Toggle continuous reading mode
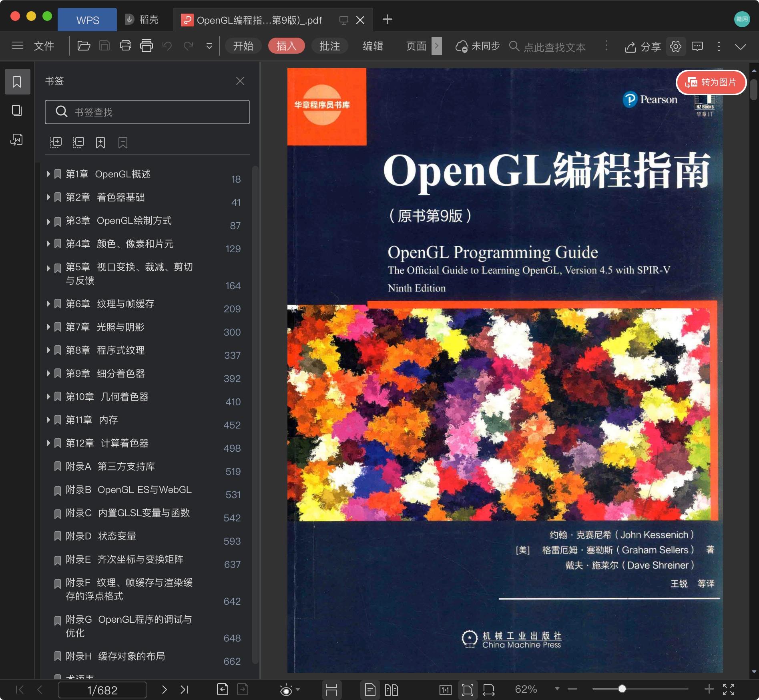This screenshot has width=759, height=700. (331, 690)
